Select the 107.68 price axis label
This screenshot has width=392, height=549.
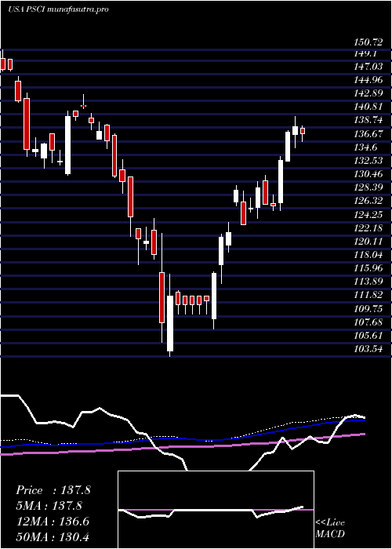pyautogui.click(x=368, y=322)
